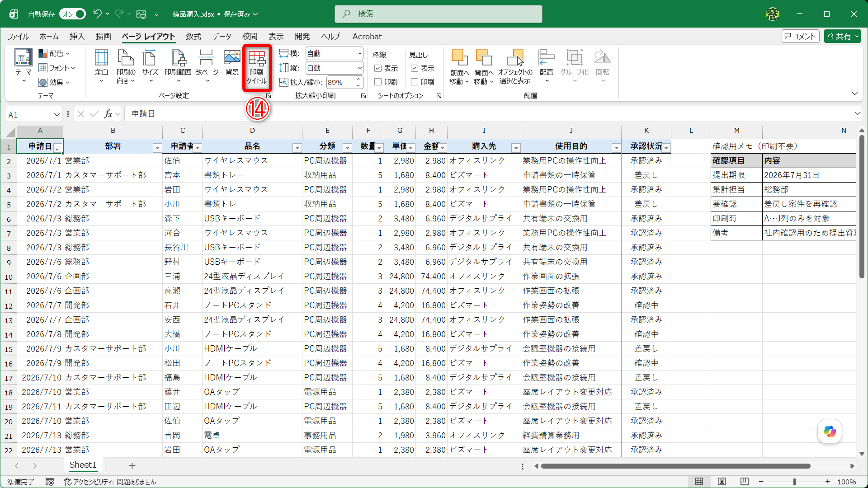This screenshot has width=868, height=488.
Task: Open 配置 (Align) menu icon
Action: [547, 66]
